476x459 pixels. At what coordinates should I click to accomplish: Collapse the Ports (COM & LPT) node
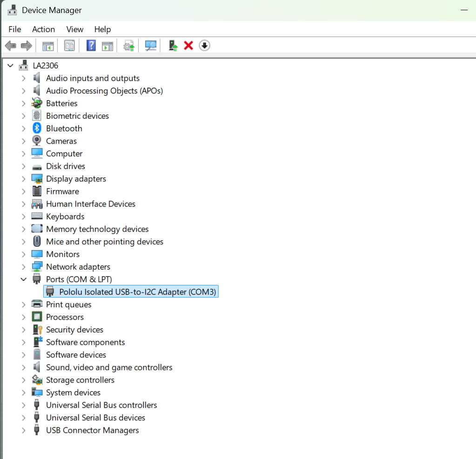pyautogui.click(x=23, y=279)
